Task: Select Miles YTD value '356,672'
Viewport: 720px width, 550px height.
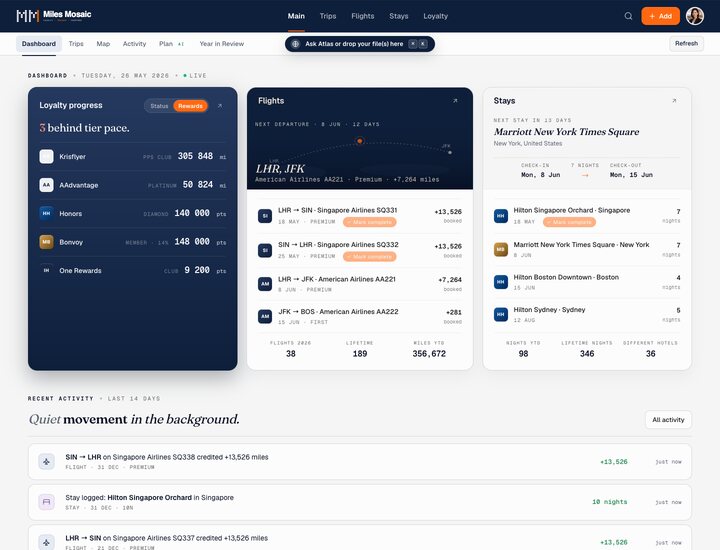Action: [429, 354]
